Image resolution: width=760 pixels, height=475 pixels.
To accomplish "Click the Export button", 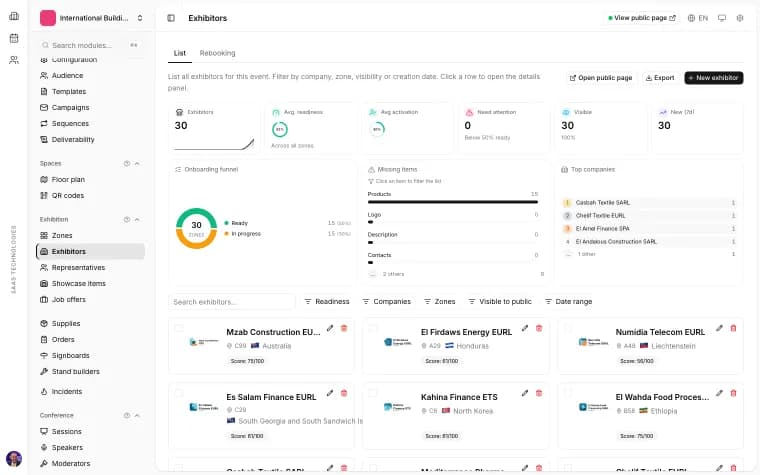I will (660, 78).
